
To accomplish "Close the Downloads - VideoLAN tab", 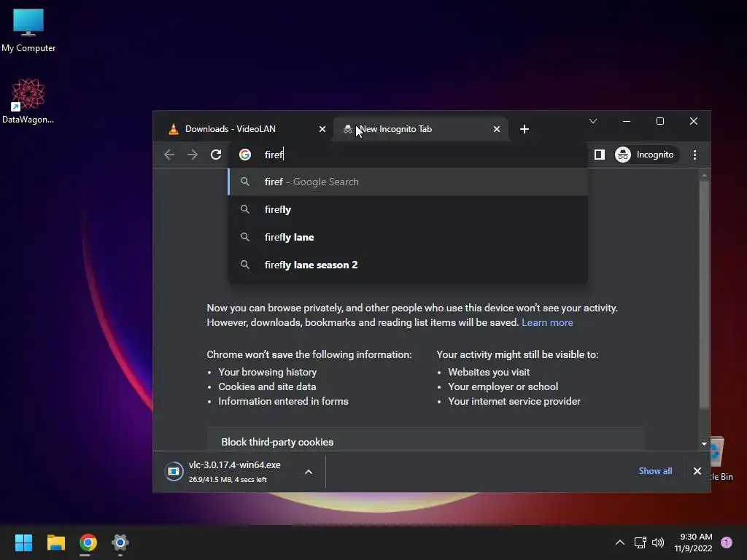I will click(322, 129).
